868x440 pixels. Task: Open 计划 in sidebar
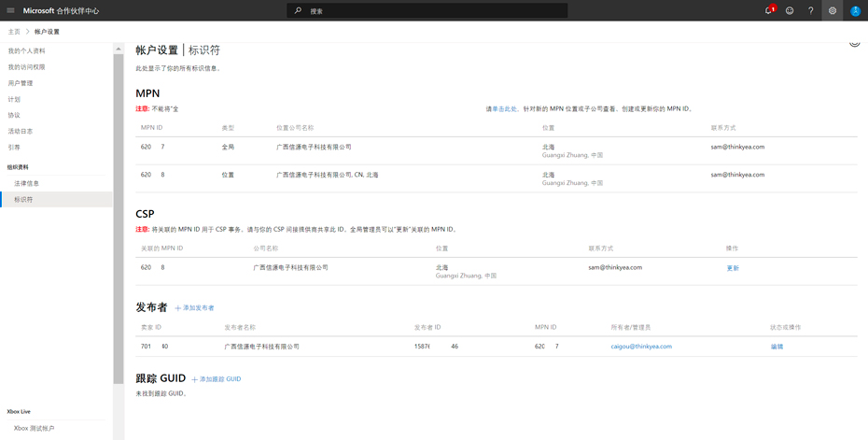click(14, 99)
